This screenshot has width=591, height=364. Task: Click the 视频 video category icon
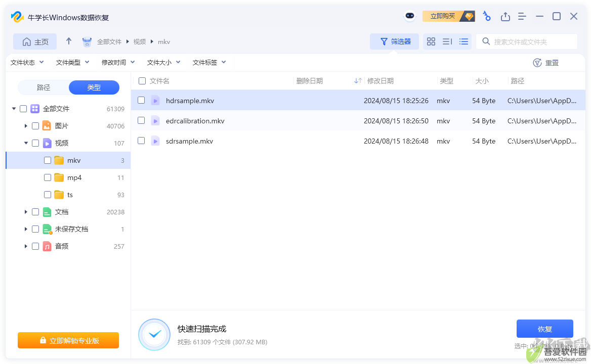[x=47, y=143]
